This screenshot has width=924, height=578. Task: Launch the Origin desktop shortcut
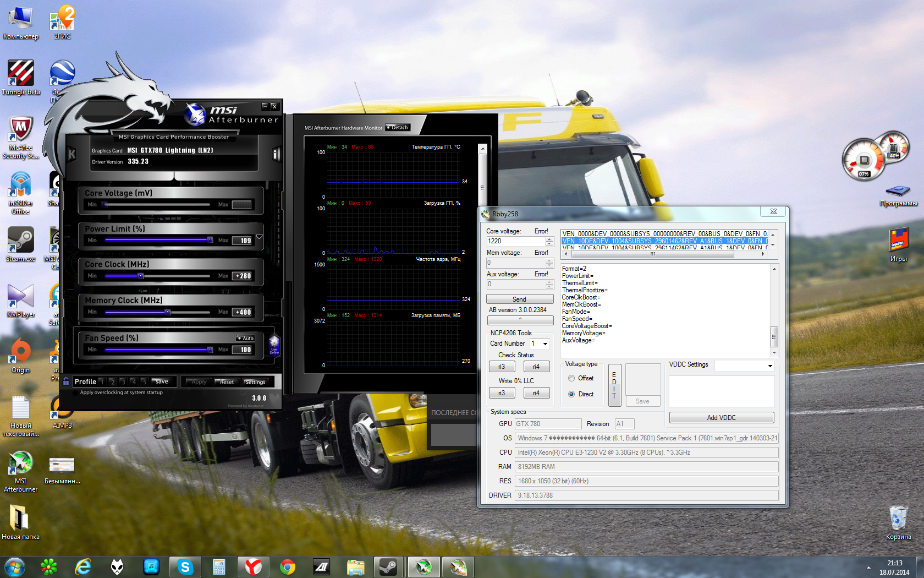(21, 356)
